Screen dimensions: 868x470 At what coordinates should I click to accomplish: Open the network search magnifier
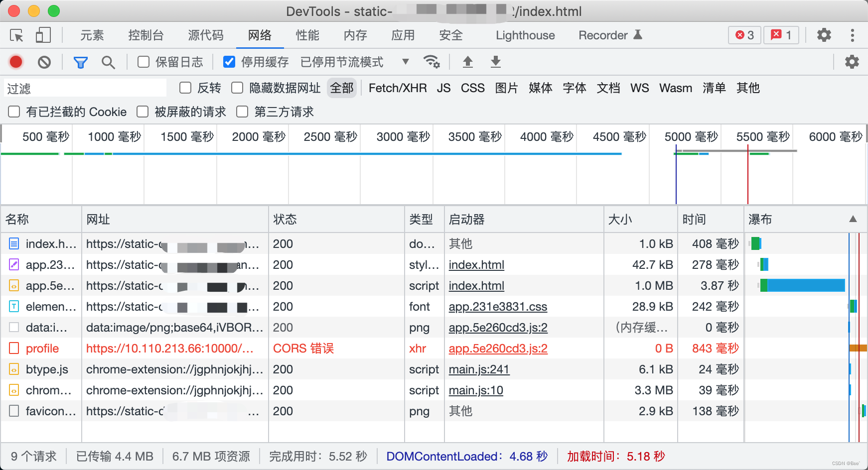(x=108, y=62)
